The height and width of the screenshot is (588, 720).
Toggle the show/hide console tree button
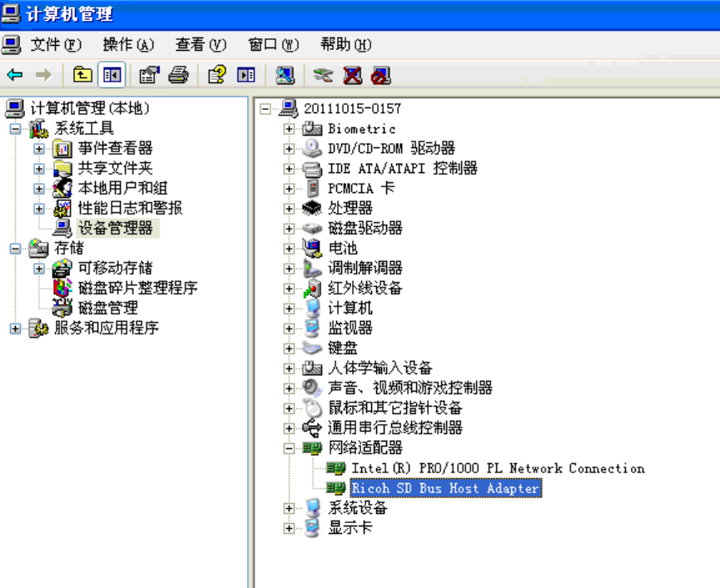112,75
